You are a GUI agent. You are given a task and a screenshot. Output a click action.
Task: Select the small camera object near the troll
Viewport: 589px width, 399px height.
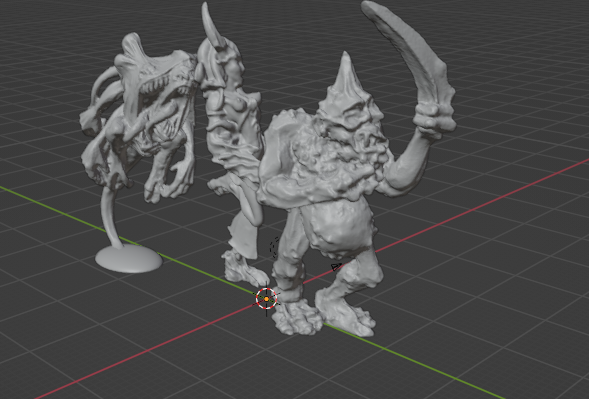(x=336, y=267)
